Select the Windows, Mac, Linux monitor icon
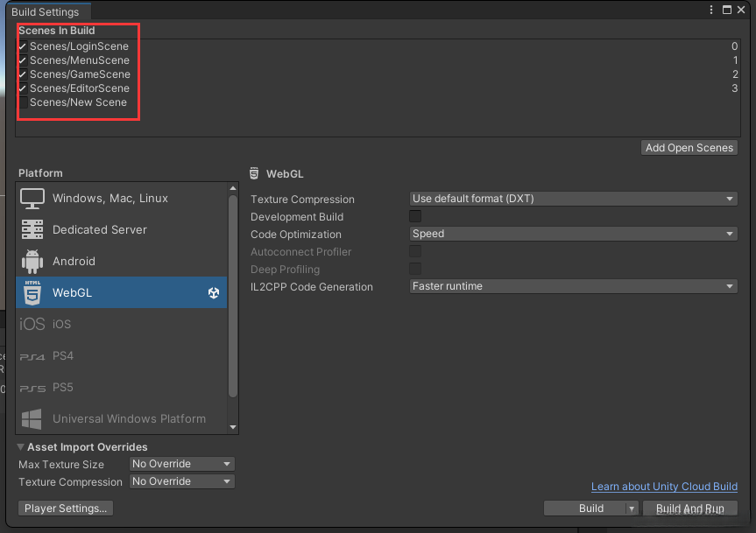 click(x=32, y=199)
